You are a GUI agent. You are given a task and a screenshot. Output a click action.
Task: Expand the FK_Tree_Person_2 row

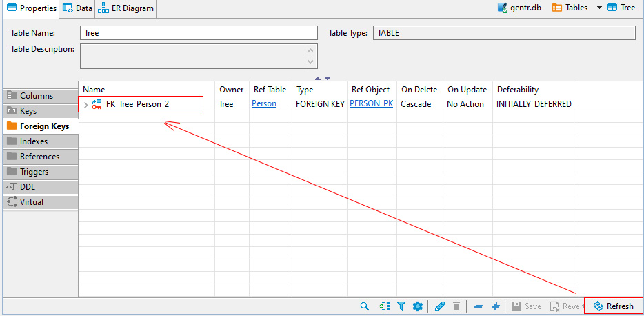(85, 104)
